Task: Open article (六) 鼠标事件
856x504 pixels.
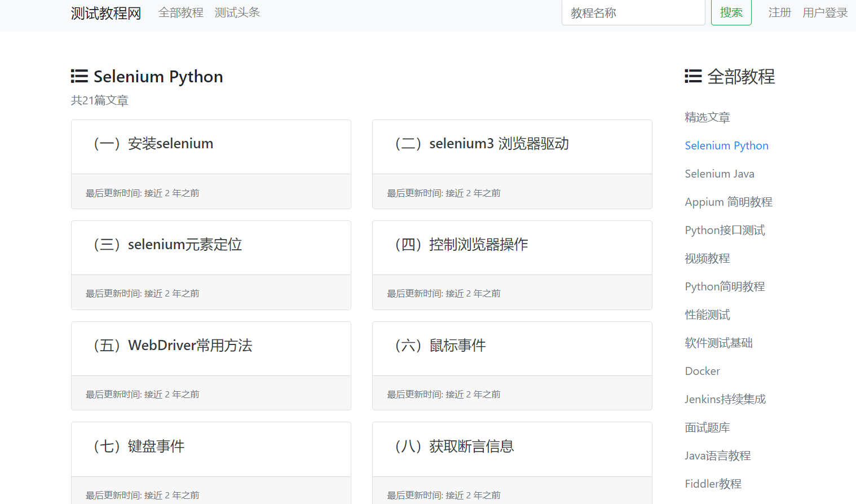Action: (440, 346)
